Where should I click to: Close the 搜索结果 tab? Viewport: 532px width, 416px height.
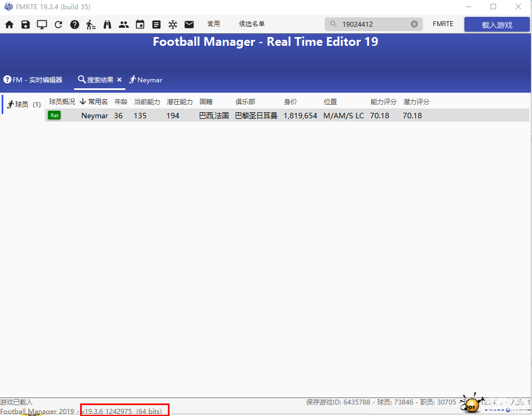click(119, 80)
